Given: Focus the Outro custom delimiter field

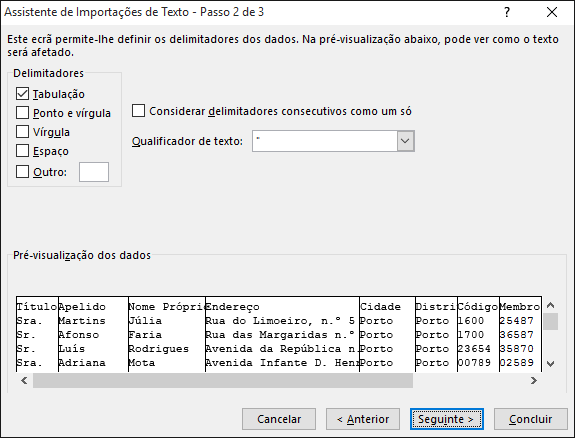Looking at the screenshot, I should pos(94,172).
